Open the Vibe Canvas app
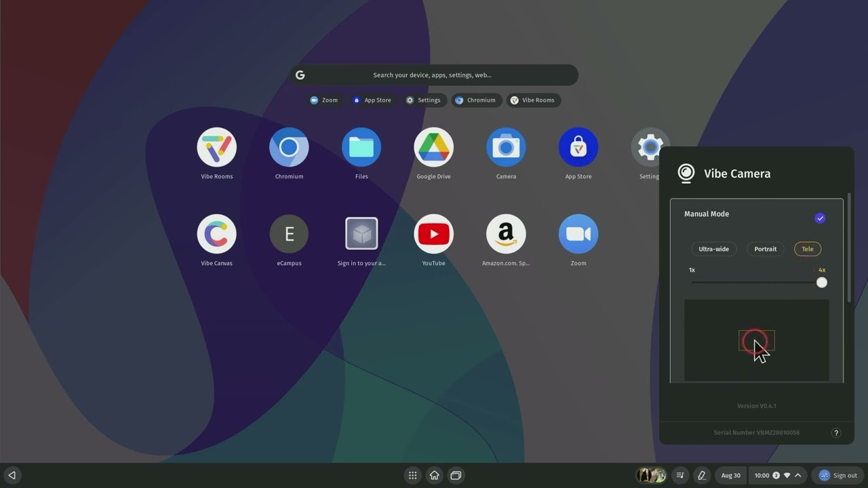Image resolution: width=868 pixels, height=488 pixels. (216, 234)
